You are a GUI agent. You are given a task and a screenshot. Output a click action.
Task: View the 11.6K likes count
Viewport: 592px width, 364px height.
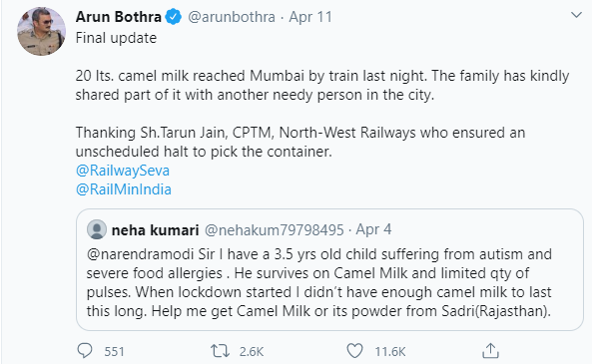[390, 352]
